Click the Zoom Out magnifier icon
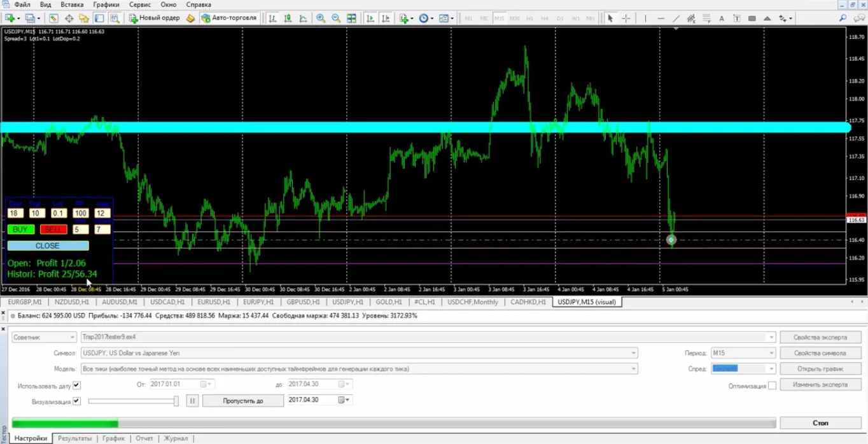Viewport: 868px width, 444px height. tap(336, 18)
